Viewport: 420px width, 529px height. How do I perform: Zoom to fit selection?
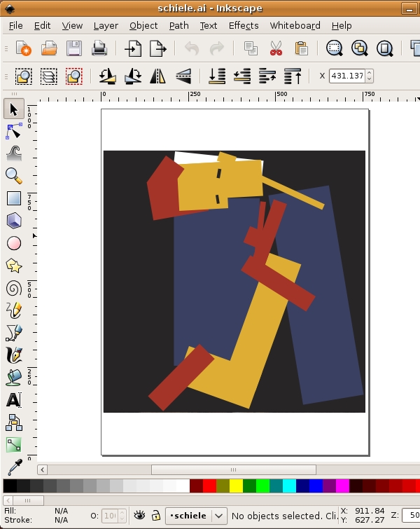335,48
